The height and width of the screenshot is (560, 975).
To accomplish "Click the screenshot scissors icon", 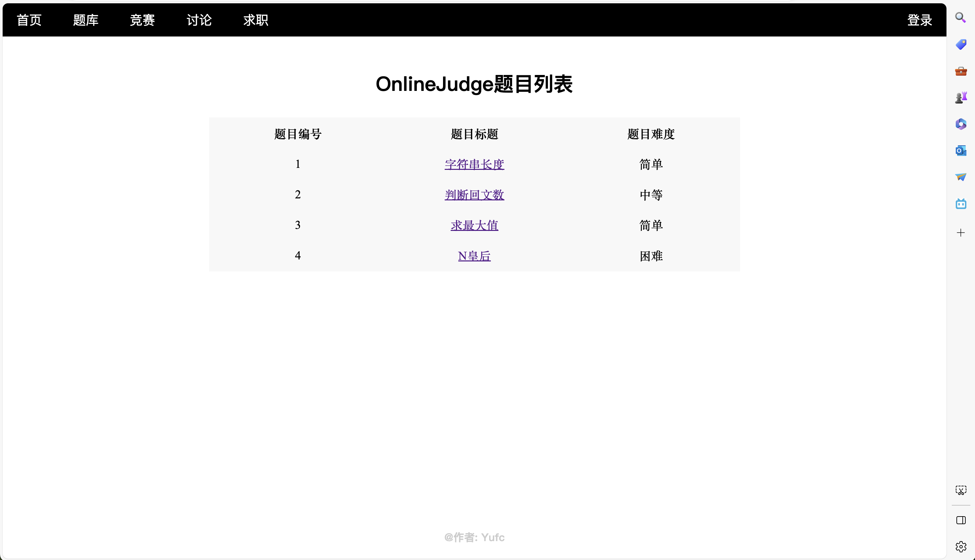I will point(960,490).
